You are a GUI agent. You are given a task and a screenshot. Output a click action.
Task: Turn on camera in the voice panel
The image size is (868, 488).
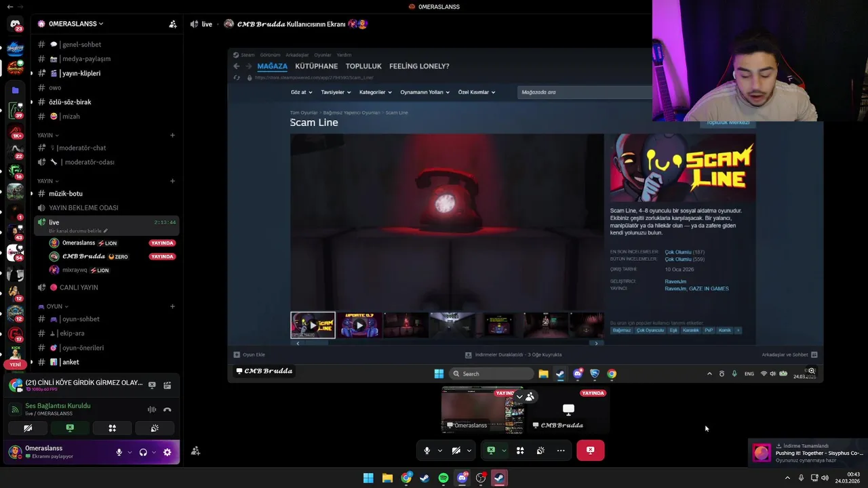pyautogui.click(x=28, y=428)
